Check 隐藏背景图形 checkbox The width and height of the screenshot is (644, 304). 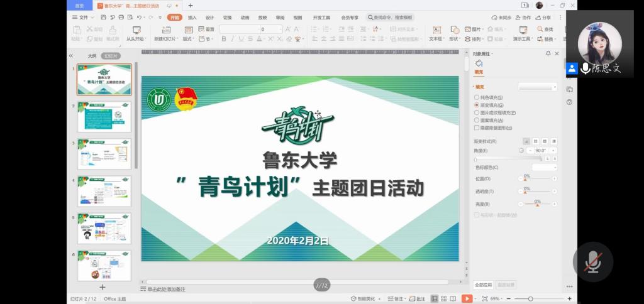pyautogui.click(x=477, y=128)
